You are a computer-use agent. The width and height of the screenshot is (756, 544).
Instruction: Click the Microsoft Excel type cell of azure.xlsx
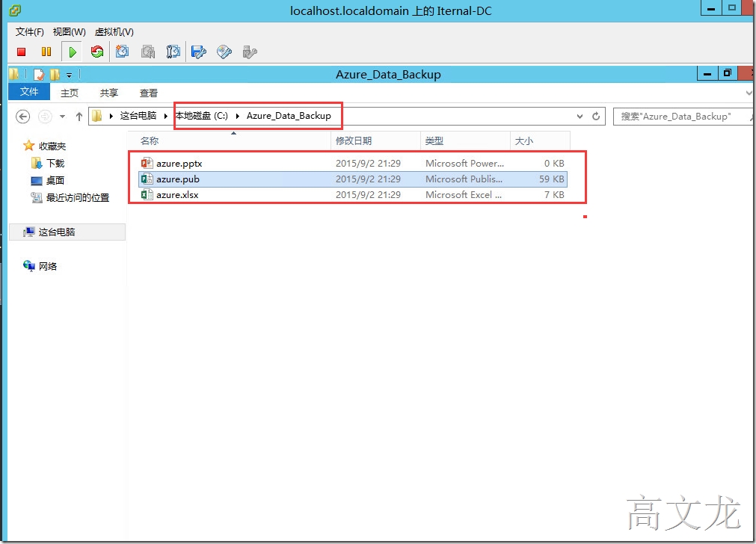464,195
